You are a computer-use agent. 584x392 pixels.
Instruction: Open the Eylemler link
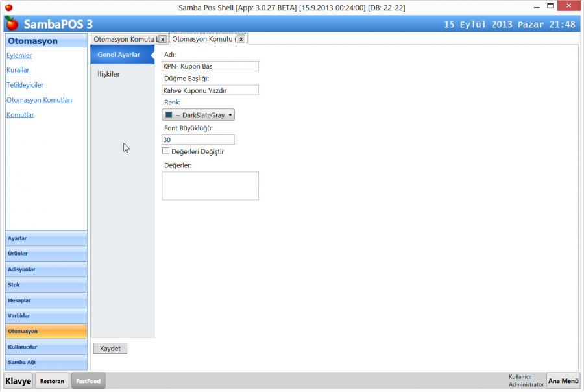19,55
